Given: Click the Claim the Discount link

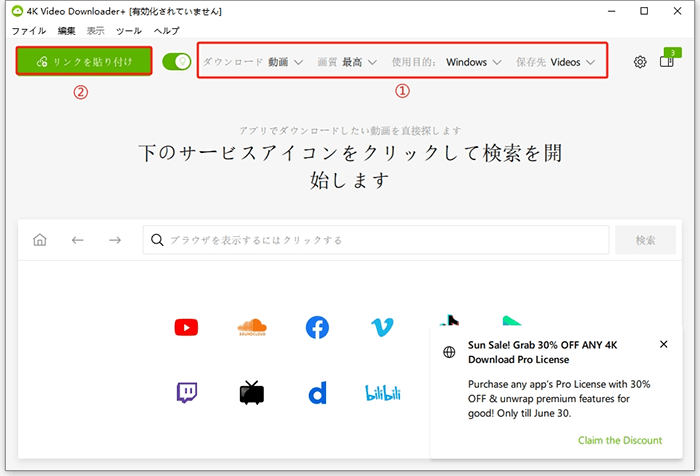Looking at the screenshot, I should pyautogui.click(x=620, y=440).
